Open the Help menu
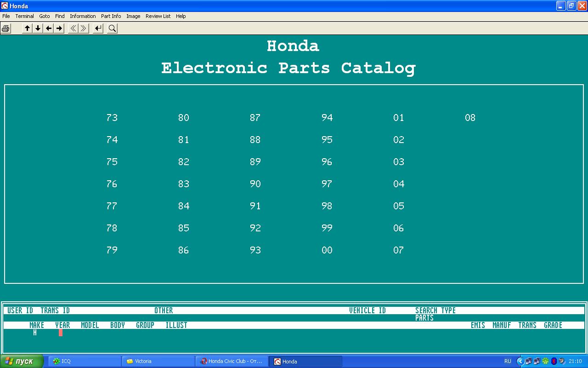This screenshot has height=368, width=588. [181, 16]
